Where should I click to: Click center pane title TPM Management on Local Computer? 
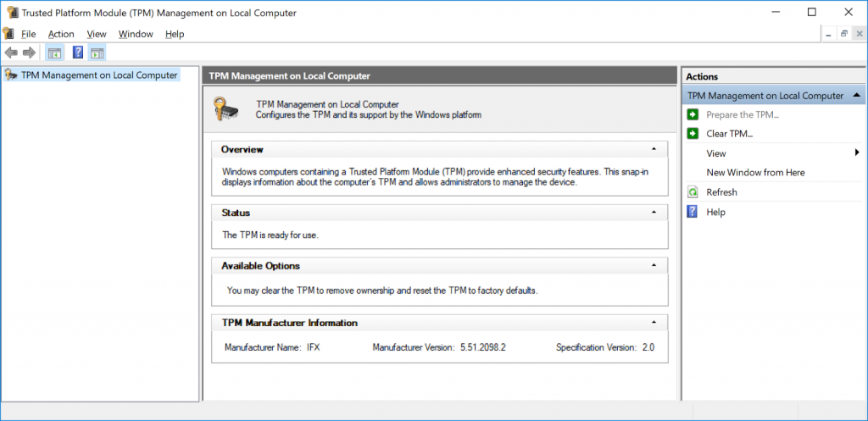click(290, 75)
